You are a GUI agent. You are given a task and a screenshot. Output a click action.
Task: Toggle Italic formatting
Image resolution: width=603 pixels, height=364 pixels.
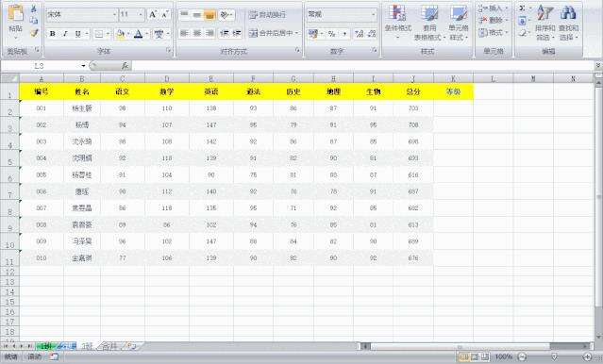pyautogui.click(x=65, y=34)
